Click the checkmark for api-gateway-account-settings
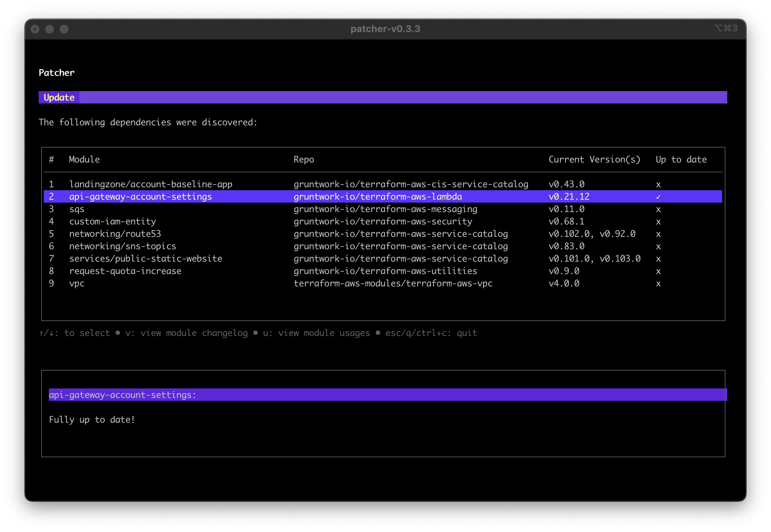Image resolution: width=771 pixels, height=532 pixels. tap(658, 196)
